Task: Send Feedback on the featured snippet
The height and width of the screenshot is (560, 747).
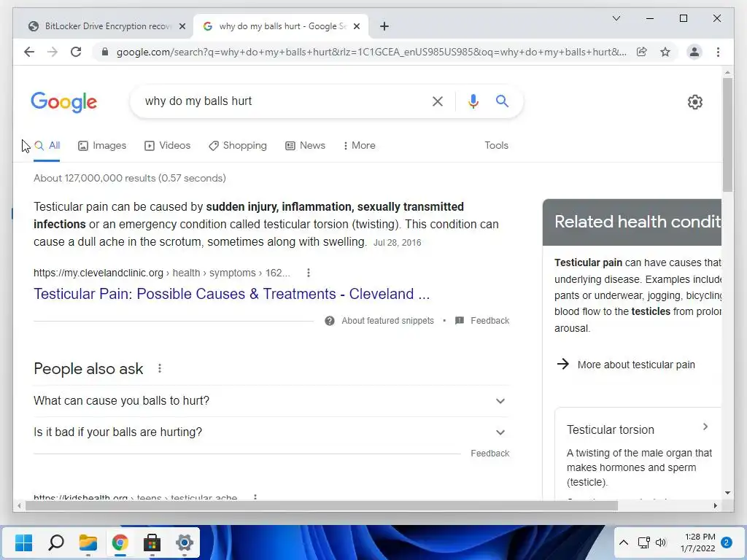Action: pyautogui.click(x=489, y=321)
